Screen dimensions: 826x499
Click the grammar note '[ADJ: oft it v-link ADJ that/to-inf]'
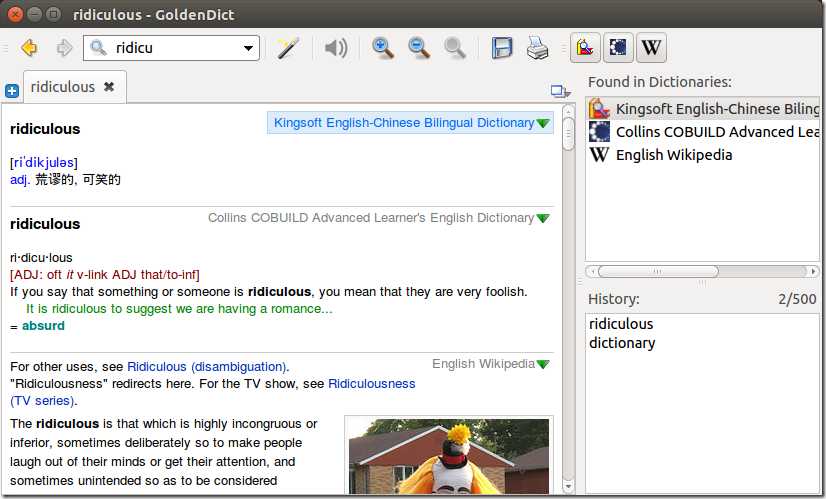pos(105,275)
